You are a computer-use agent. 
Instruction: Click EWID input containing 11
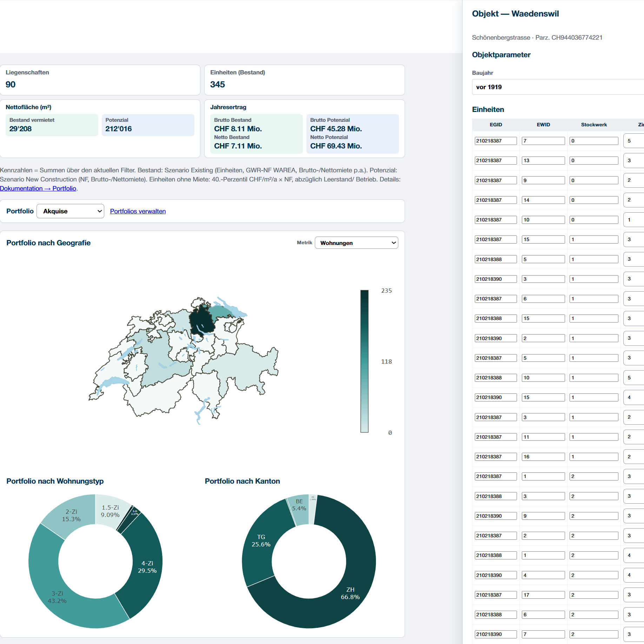543,437
